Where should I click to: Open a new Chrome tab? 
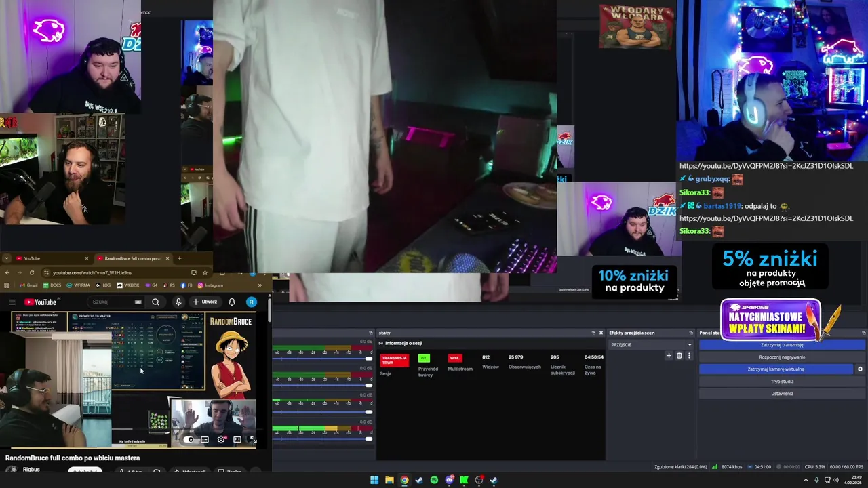[179, 258]
